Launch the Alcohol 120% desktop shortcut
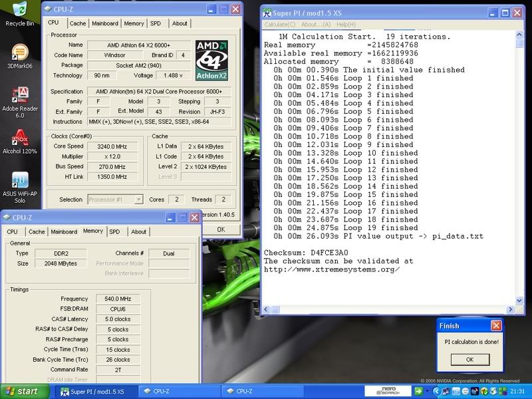 pyautogui.click(x=20, y=142)
